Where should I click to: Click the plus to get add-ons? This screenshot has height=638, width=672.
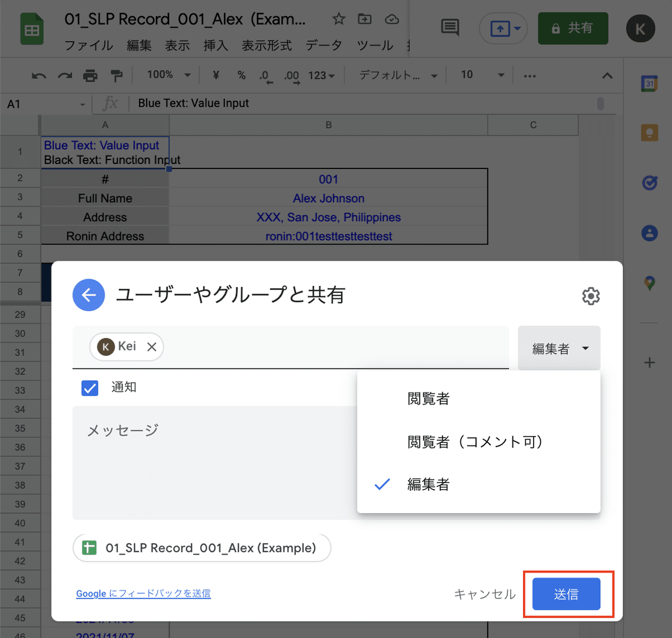pos(649,363)
